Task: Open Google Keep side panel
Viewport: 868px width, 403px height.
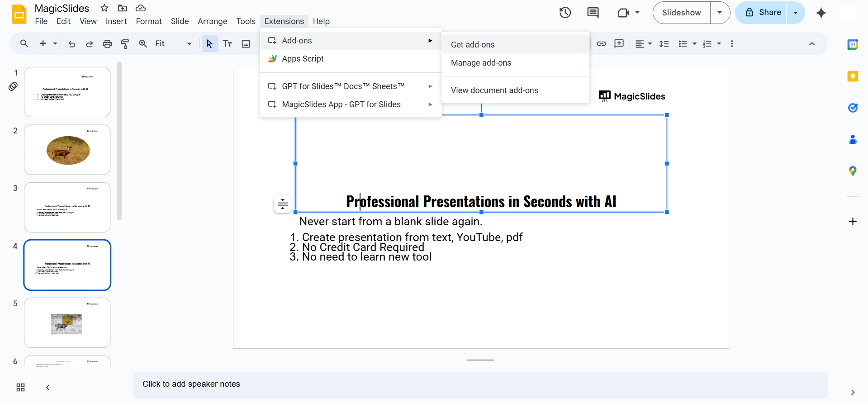Action: (853, 76)
